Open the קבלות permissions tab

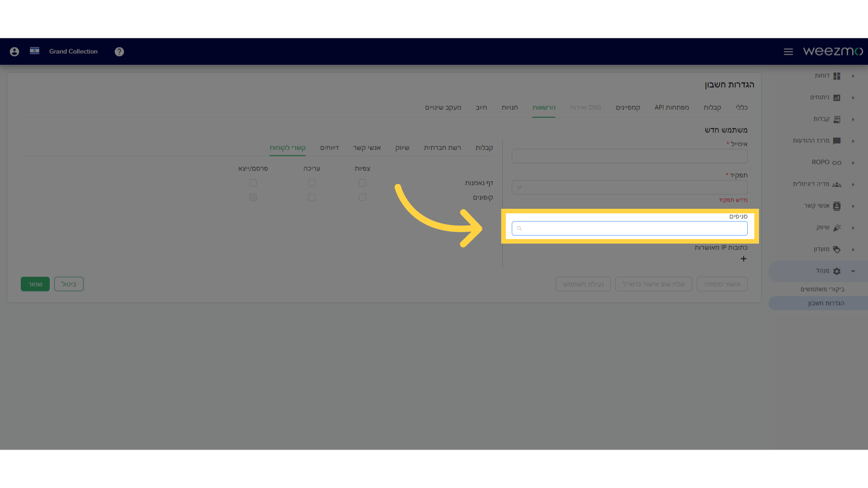click(484, 148)
